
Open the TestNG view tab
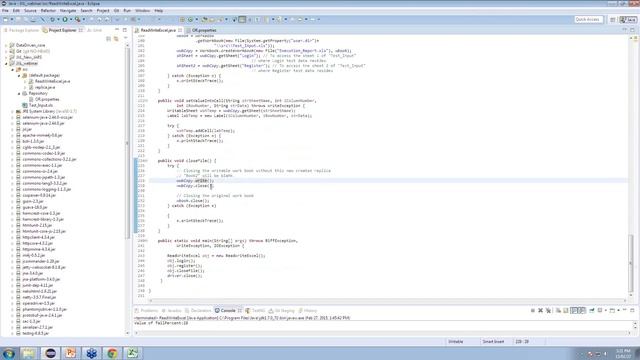pyautogui.click(x=256, y=311)
